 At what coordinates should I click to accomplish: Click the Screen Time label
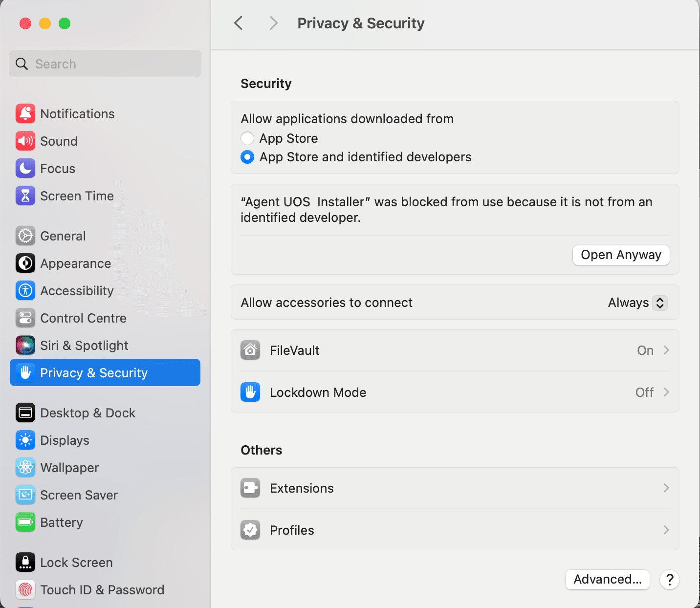[x=77, y=196]
